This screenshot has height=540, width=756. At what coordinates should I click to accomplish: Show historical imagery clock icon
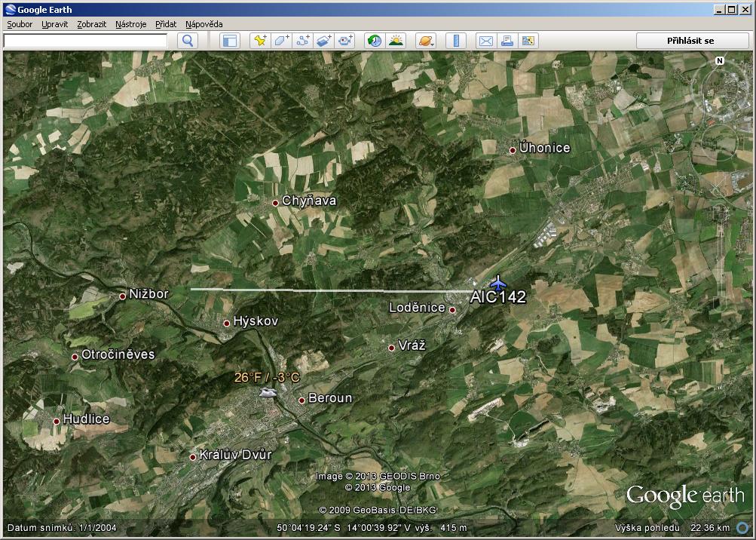[375, 41]
